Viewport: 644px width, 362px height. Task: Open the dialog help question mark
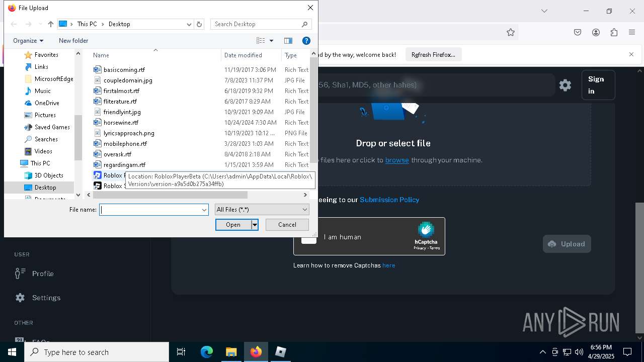tap(306, 41)
